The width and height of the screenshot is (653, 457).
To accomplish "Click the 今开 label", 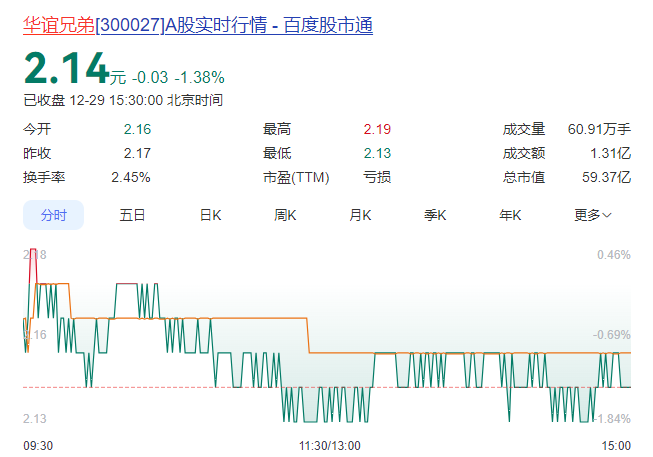I will point(37,129).
